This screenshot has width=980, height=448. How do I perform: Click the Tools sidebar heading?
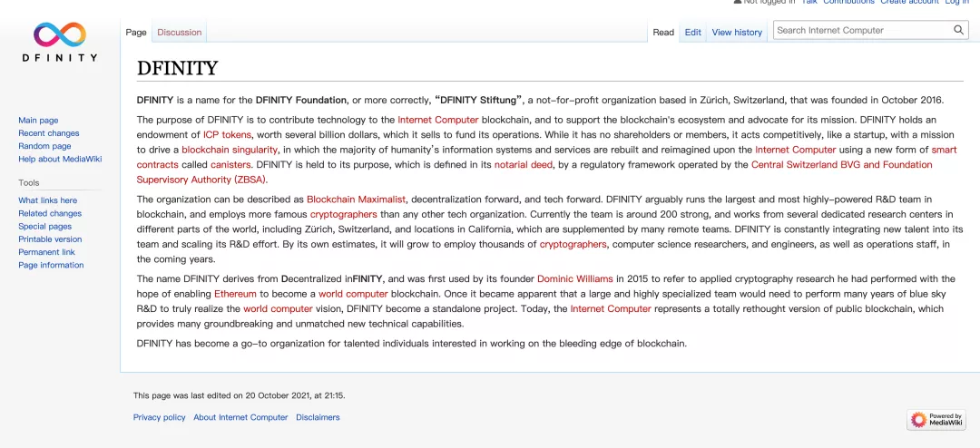29,183
